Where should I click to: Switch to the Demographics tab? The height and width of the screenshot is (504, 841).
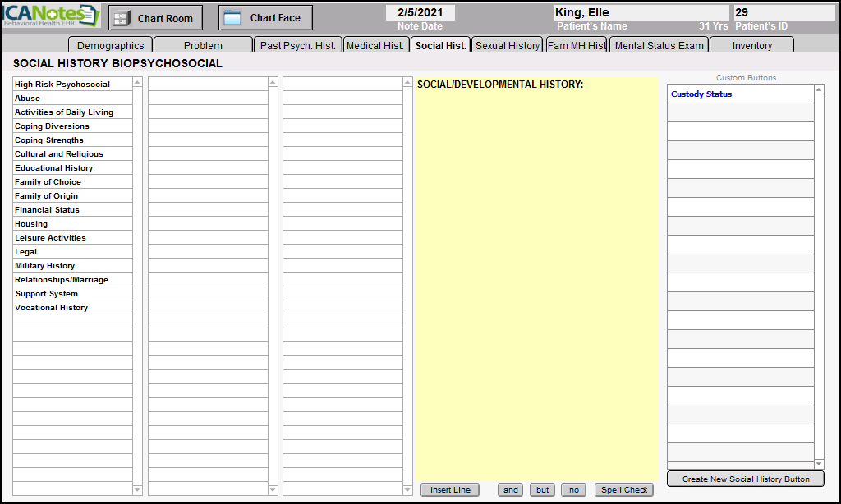tap(110, 46)
